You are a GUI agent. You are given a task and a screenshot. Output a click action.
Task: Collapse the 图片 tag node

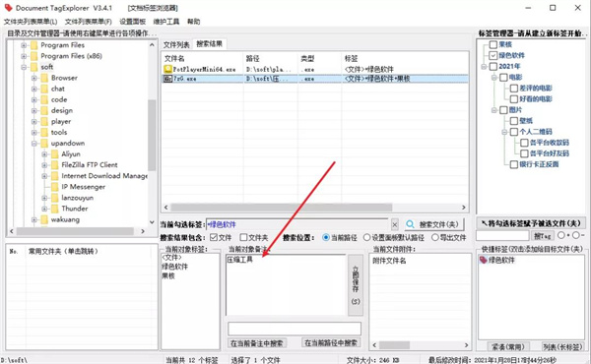click(494, 110)
